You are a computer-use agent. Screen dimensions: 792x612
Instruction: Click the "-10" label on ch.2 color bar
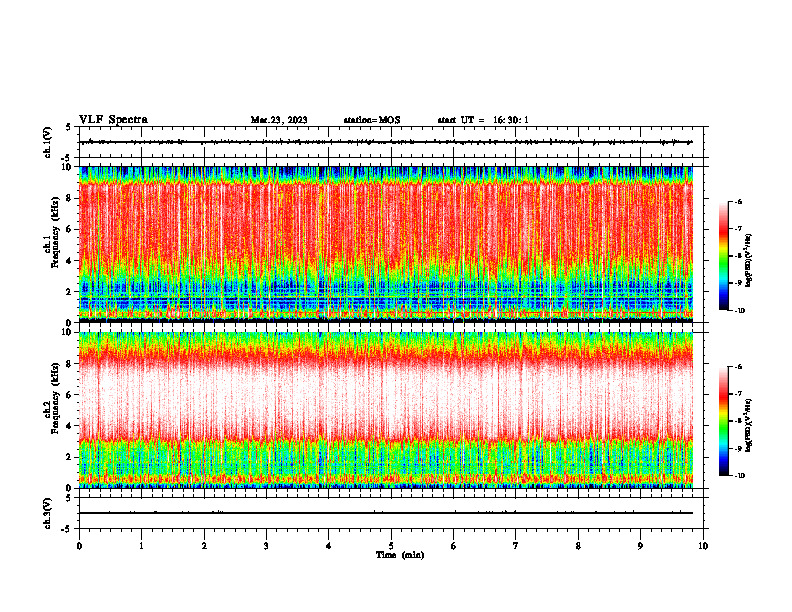[x=739, y=475]
